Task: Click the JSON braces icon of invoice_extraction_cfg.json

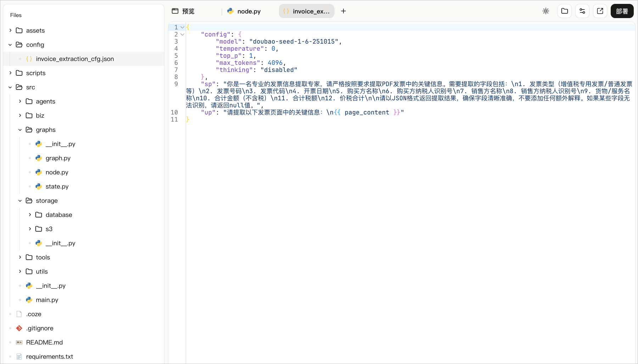Action: click(x=29, y=59)
